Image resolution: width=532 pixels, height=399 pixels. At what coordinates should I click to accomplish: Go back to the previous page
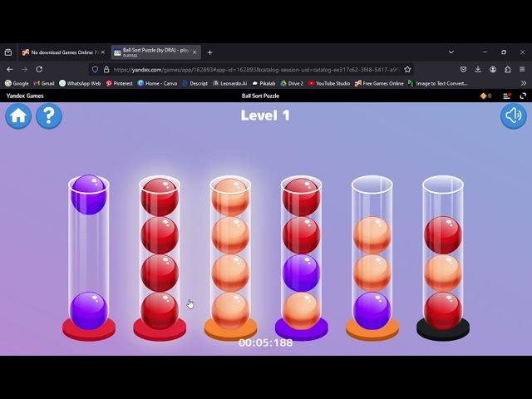9,69
